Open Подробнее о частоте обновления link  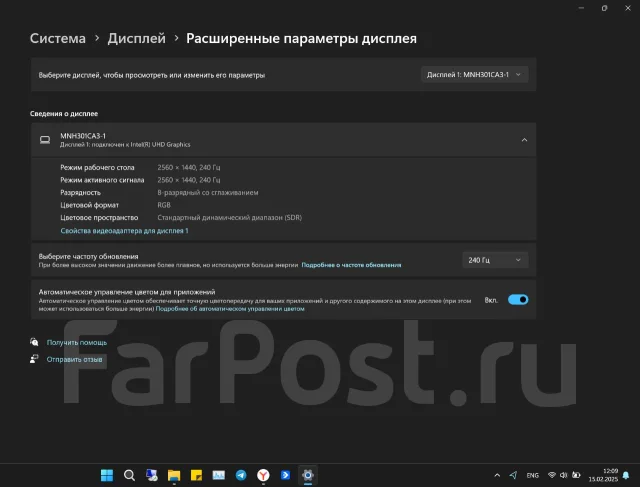[x=351, y=265]
